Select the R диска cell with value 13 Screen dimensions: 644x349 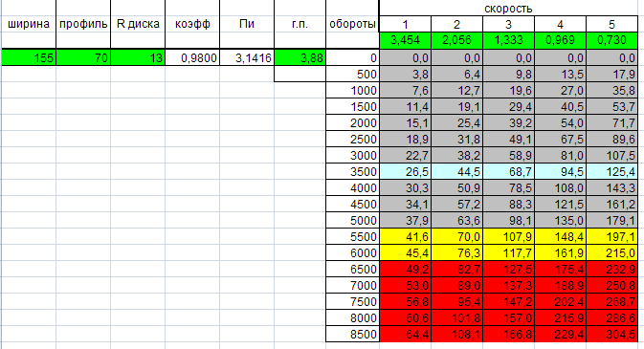pos(138,57)
